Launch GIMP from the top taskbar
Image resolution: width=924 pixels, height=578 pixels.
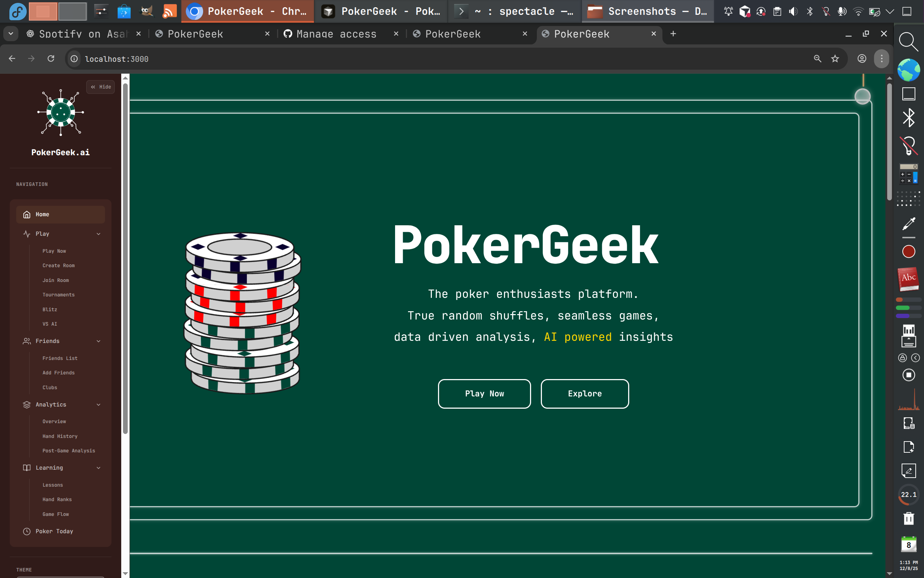(x=146, y=11)
